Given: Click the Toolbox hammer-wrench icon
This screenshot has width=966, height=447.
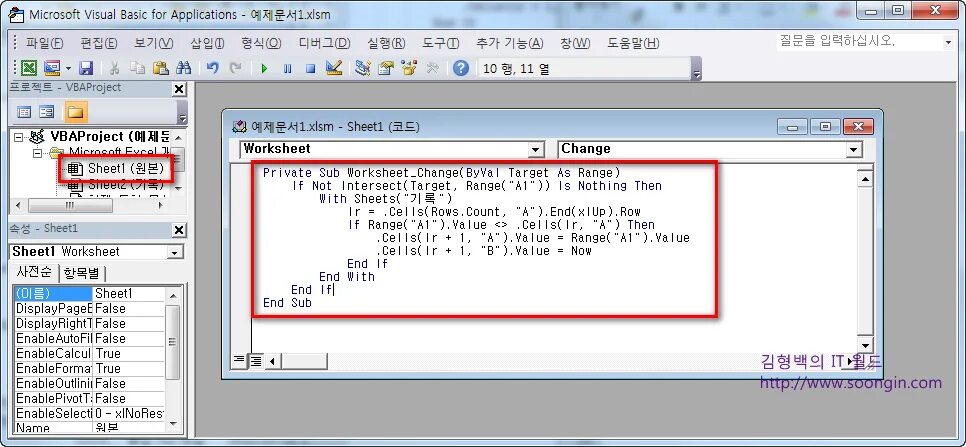Looking at the screenshot, I should pyautogui.click(x=432, y=68).
